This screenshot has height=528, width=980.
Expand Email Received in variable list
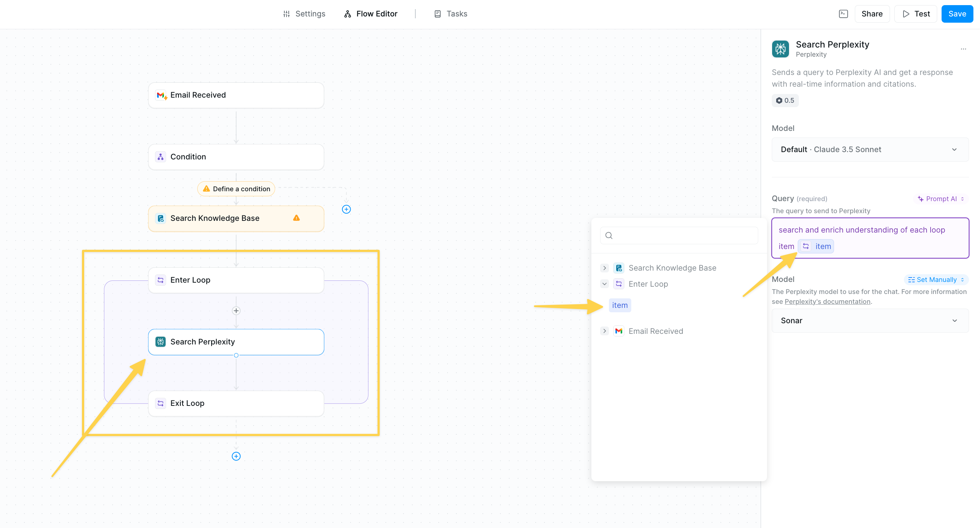click(x=604, y=331)
